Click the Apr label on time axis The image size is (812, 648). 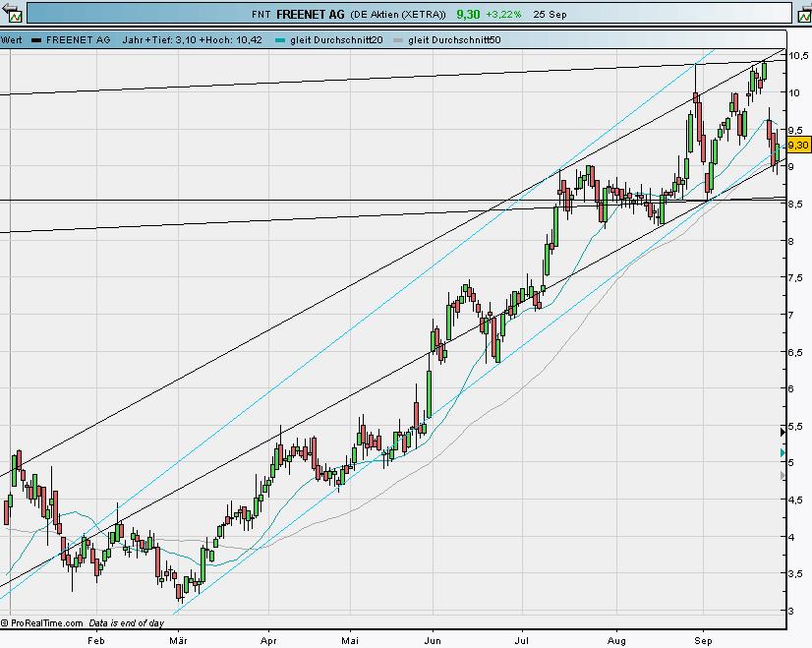point(269,639)
